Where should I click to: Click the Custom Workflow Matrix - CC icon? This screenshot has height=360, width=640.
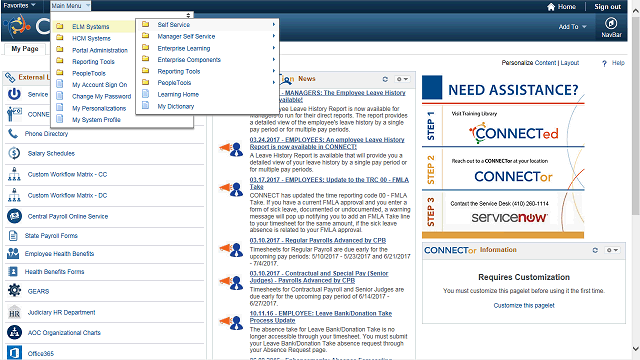(x=14, y=174)
